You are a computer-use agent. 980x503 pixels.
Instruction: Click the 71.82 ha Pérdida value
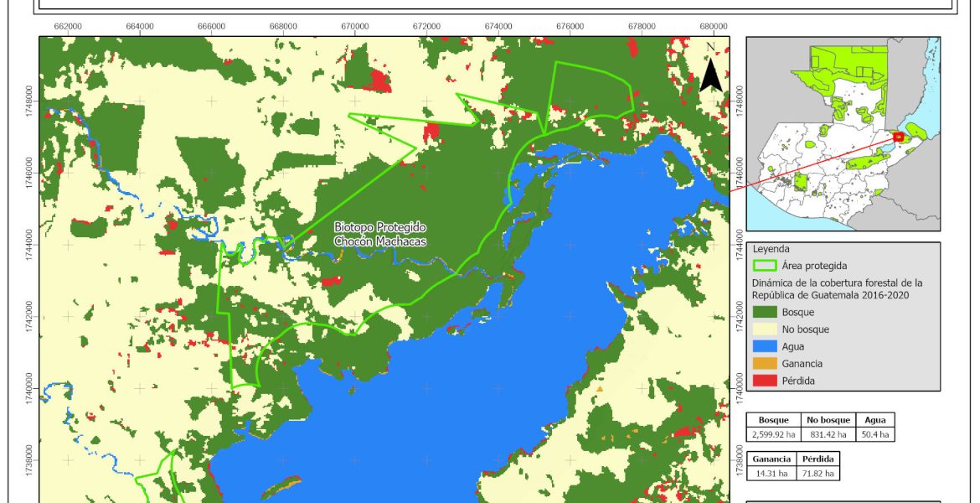tap(818, 474)
